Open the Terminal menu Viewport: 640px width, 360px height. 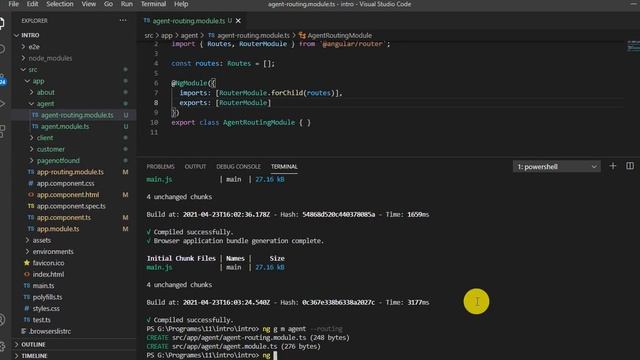tap(153, 4)
